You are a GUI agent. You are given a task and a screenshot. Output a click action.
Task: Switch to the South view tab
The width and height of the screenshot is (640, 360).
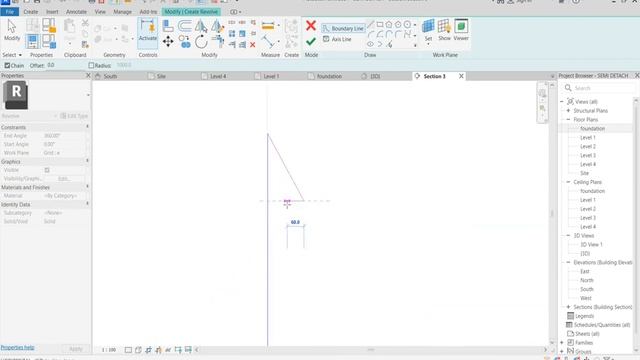[110, 76]
